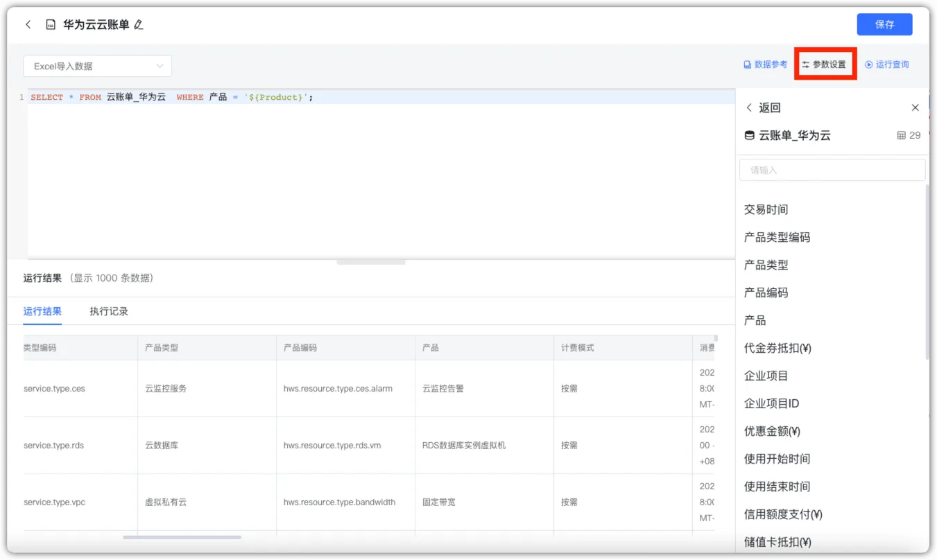Go back using the top-left arrow

[28, 25]
